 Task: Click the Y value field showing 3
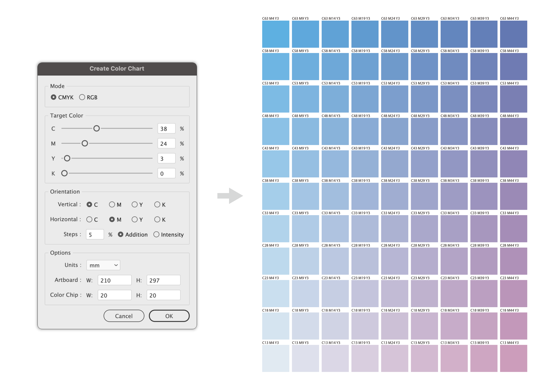tap(166, 159)
